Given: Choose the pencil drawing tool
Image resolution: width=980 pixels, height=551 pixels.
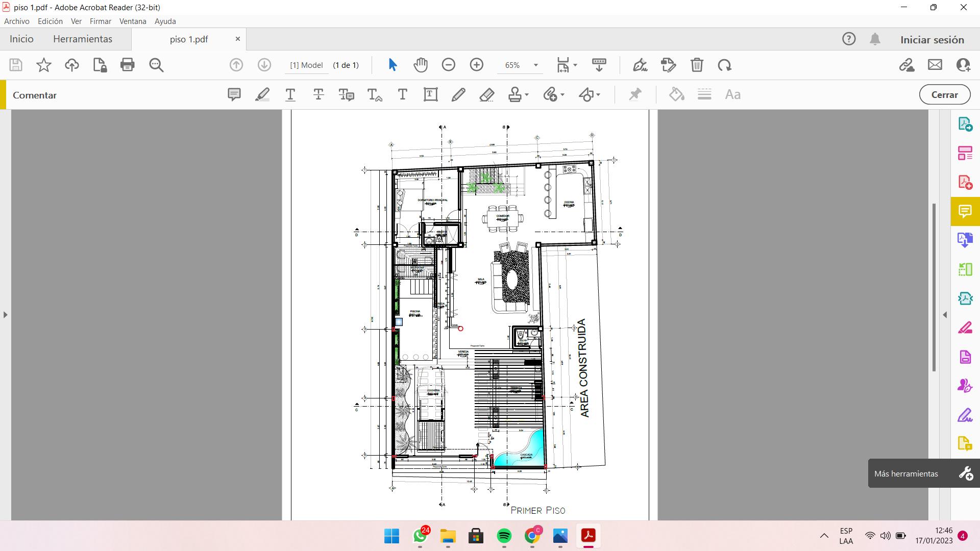Looking at the screenshot, I should point(458,94).
